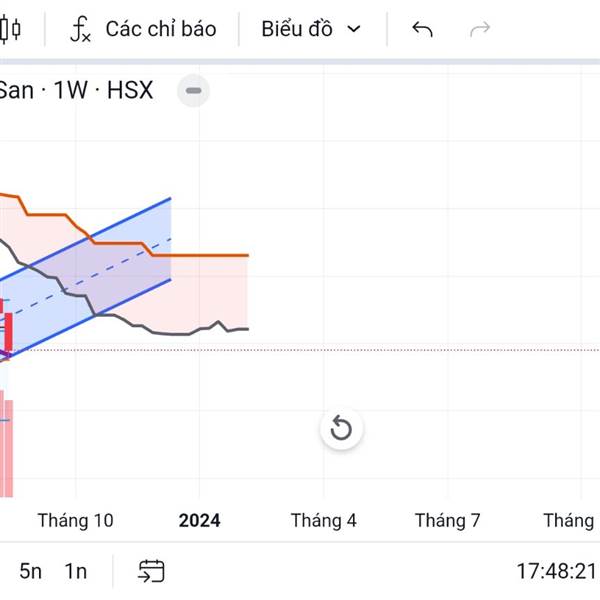The width and height of the screenshot is (600, 600).
Task: Expand the Biểu đồ dropdown
Action: [x=311, y=29]
